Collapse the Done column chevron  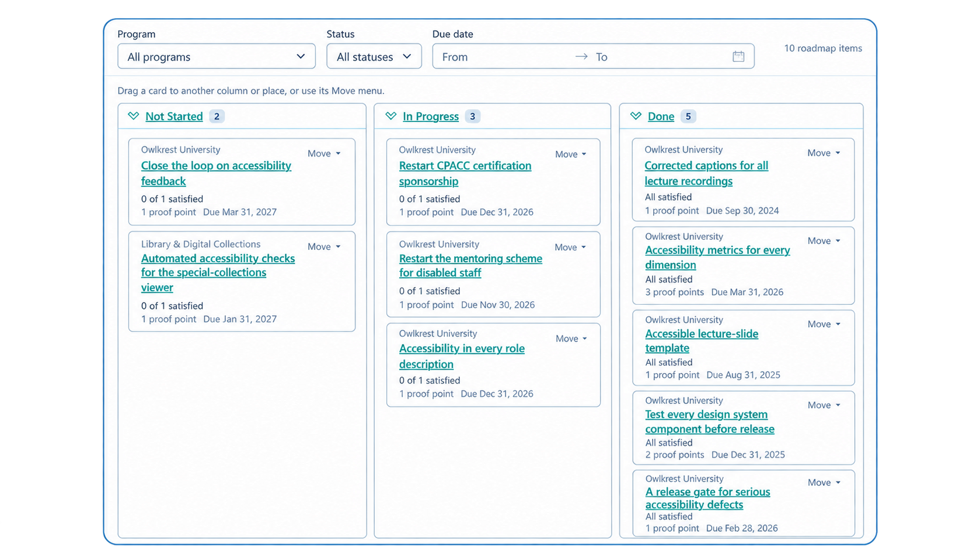pyautogui.click(x=636, y=116)
